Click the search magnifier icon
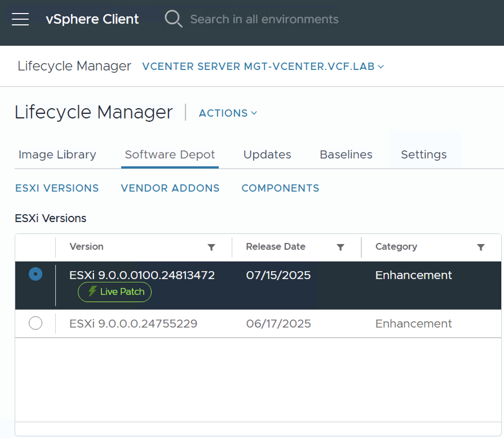 [173, 19]
